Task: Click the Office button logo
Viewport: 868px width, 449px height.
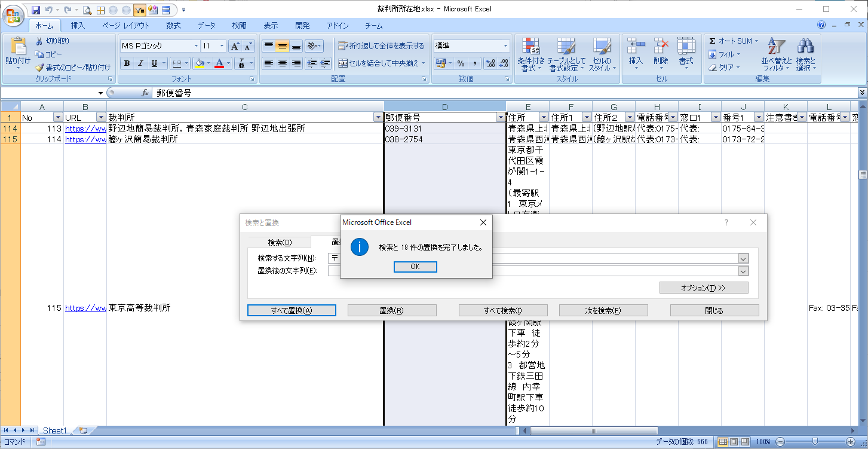Action: point(14,17)
